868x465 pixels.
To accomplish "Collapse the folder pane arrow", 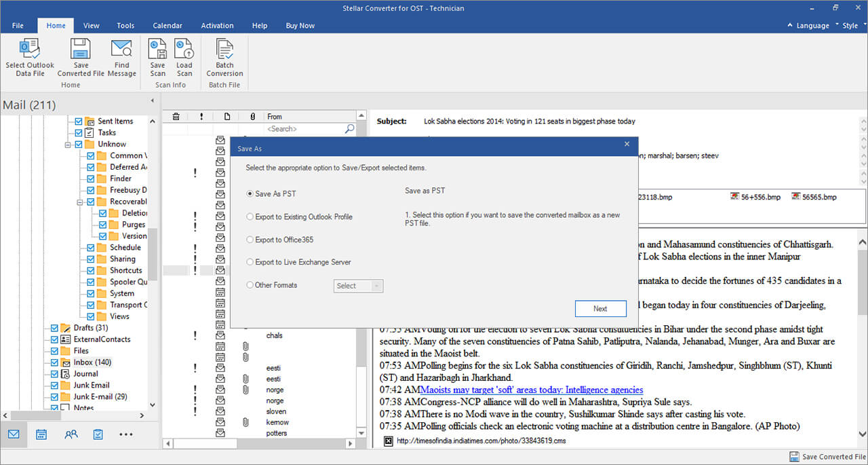I will point(152,100).
